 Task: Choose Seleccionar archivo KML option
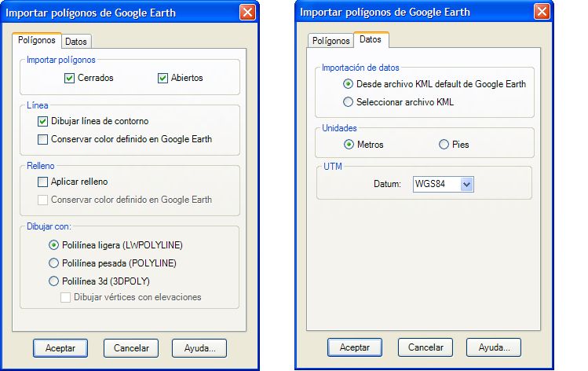pos(348,101)
